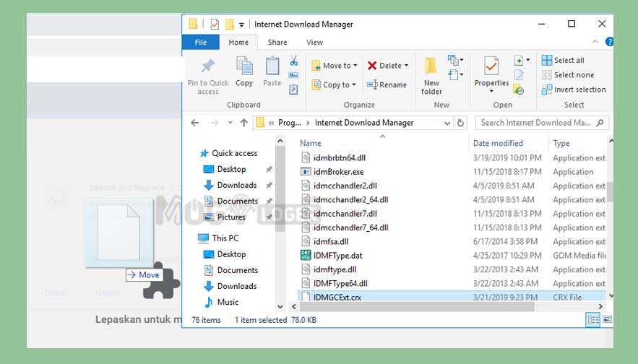Sort by Date modified column header
Viewport: 638px width, 364px height.
tap(498, 143)
